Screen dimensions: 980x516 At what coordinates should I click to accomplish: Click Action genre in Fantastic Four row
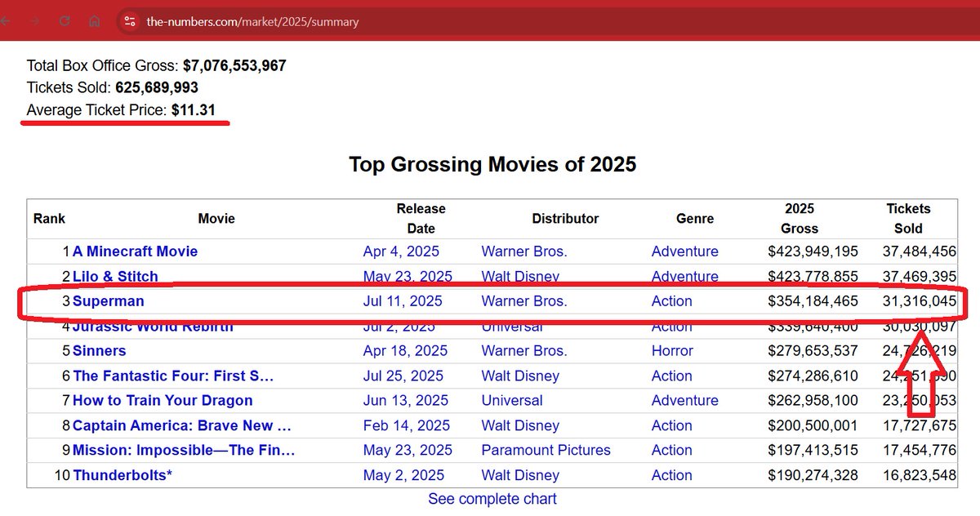tap(672, 376)
